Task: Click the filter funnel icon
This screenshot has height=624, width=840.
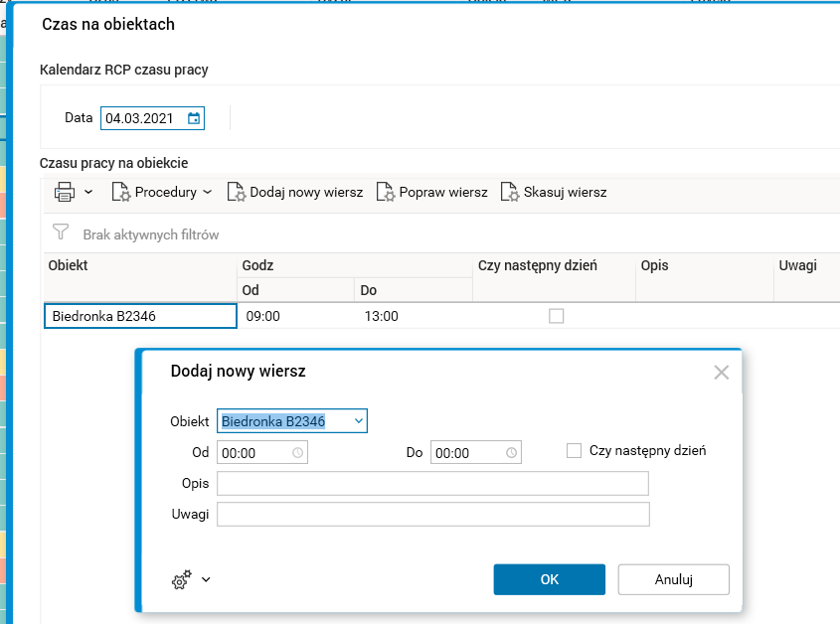Action: 62,234
